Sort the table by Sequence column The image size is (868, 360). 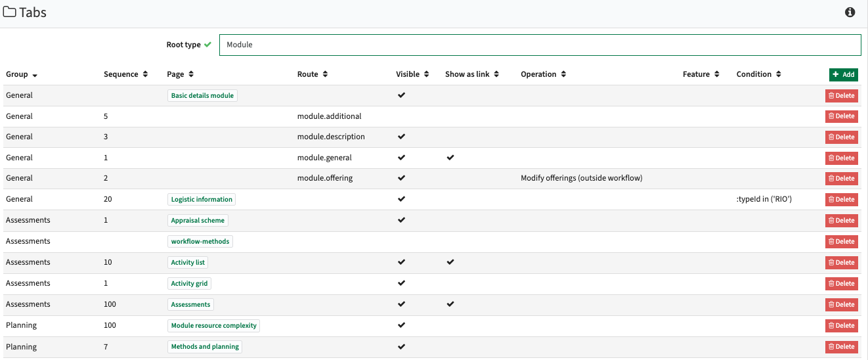tap(126, 74)
